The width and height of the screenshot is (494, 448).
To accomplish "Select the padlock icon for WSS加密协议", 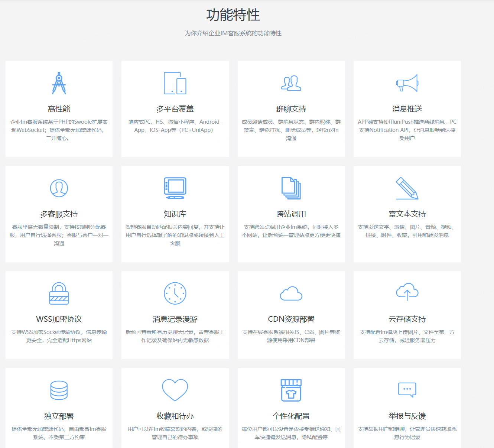I will [59, 293].
